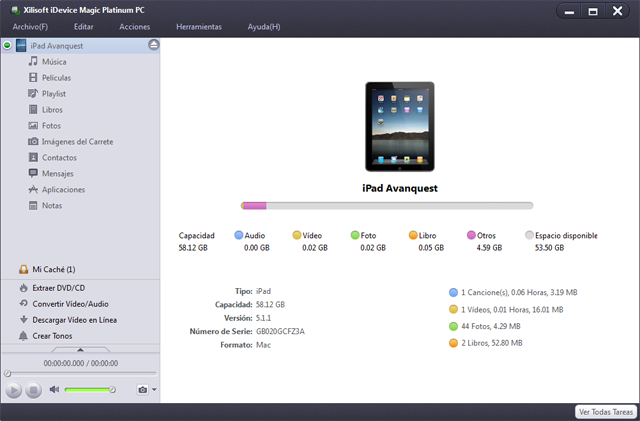
Task: Click the '44 Fotos, 4.29 MB' summary
Action: (x=491, y=326)
